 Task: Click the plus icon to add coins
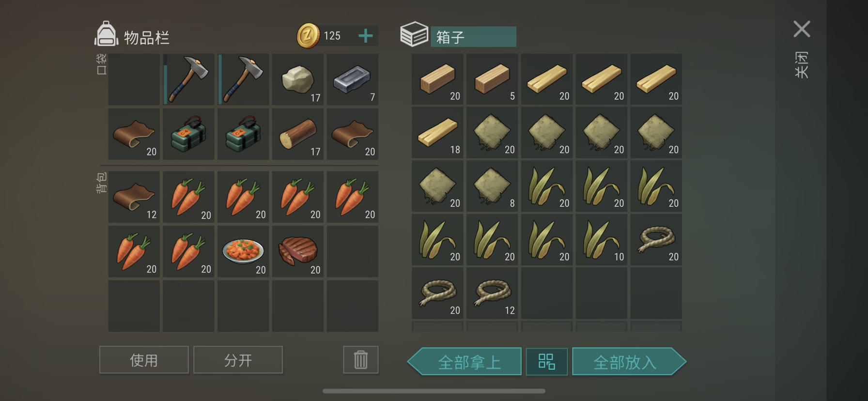coord(366,36)
